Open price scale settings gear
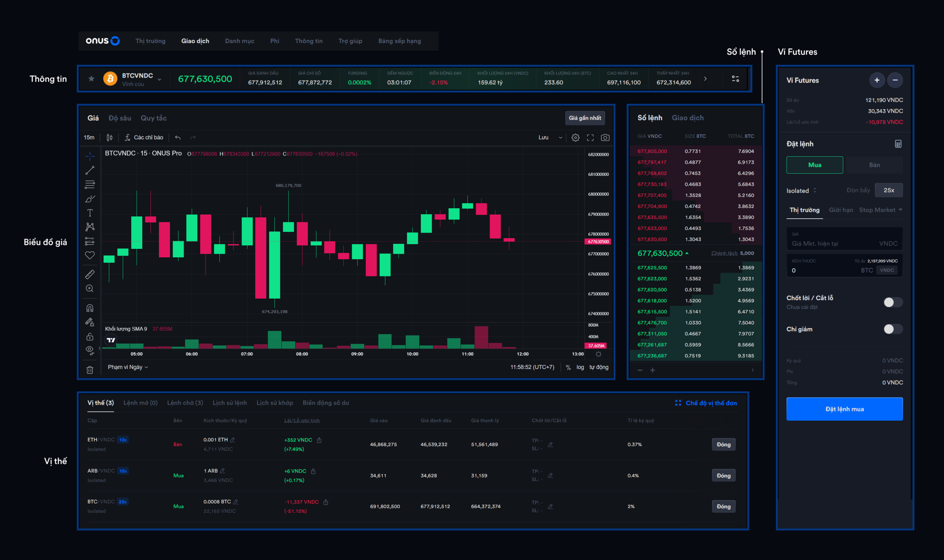The width and height of the screenshot is (944, 560). (x=598, y=354)
